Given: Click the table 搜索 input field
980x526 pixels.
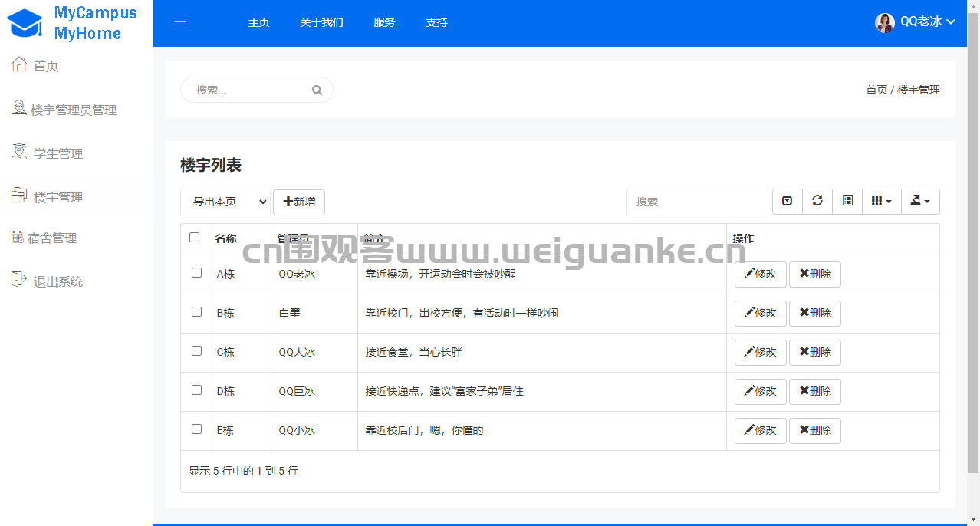Looking at the screenshot, I should coord(696,202).
